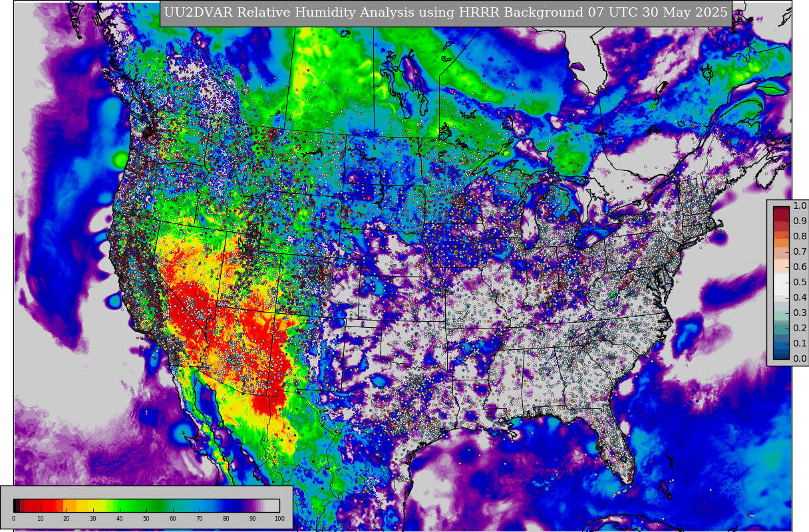Click the '100' tick on humidity colorbar
Viewport: 809px width, 532px height.
click(x=279, y=519)
